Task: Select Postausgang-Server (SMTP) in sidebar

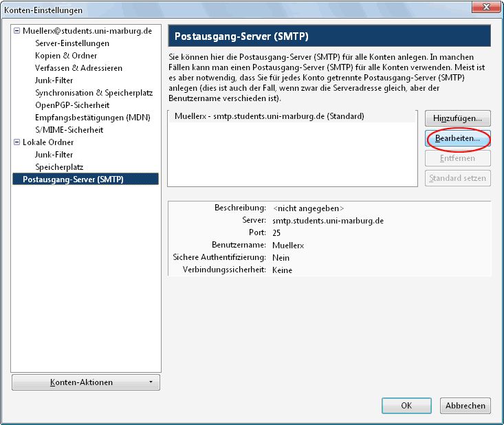Action: pos(73,179)
